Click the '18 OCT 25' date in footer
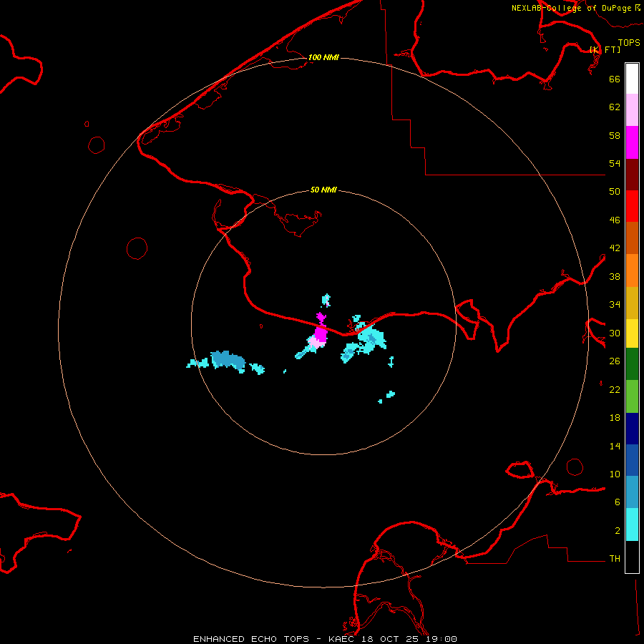The image size is (644, 644). click(x=390, y=639)
